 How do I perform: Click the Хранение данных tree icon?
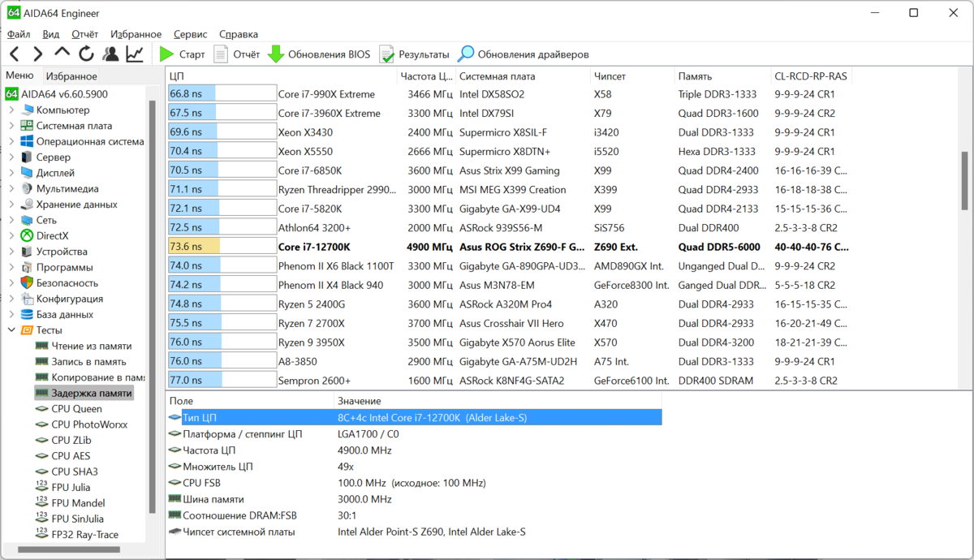coord(28,205)
